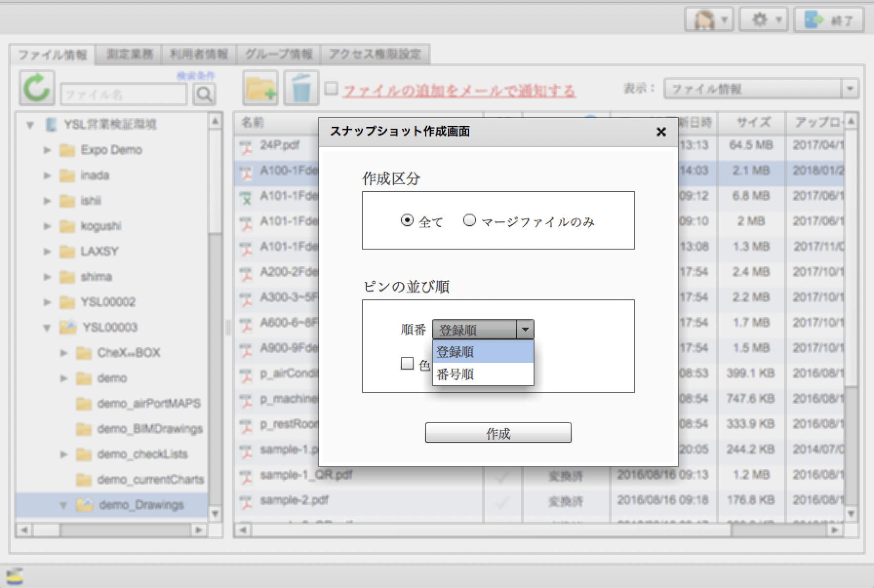The width and height of the screenshot is (874, 588).
Task: Switch to the アクセス権限設定 tab
Action: (x=375, y=54)
